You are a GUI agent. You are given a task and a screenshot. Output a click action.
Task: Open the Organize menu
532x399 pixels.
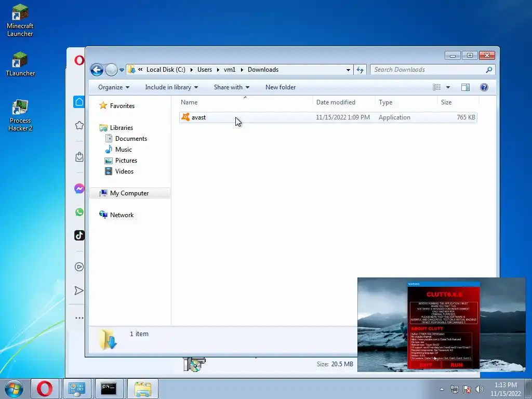pyautogui.click(x=114, y=87)
